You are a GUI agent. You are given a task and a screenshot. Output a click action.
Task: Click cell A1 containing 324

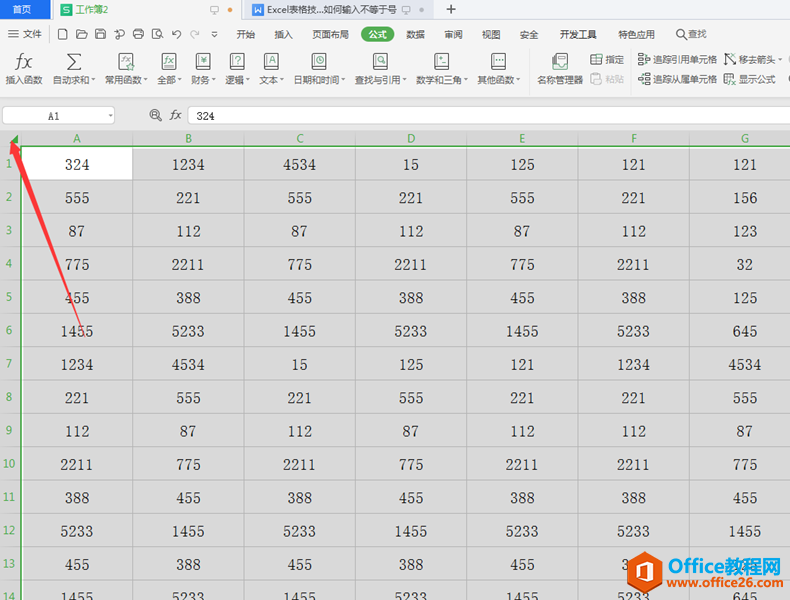coord(77,164)
